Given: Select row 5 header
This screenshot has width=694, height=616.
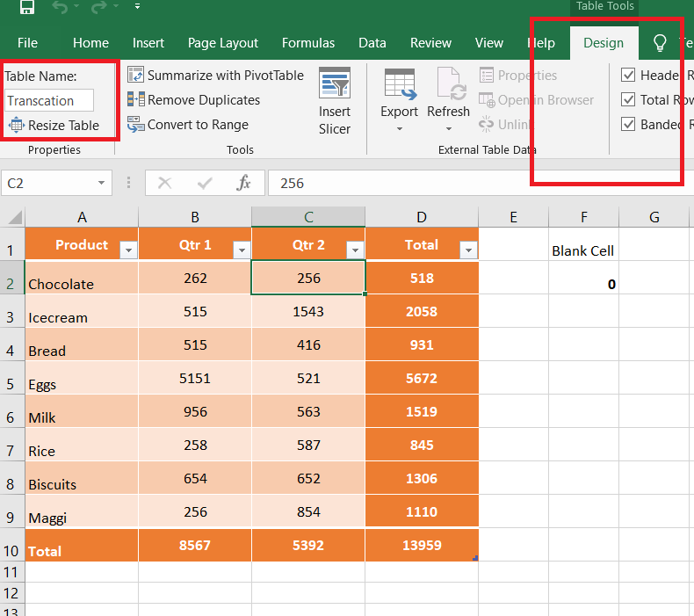Looking at the screenshot, I should pos(12,378).
